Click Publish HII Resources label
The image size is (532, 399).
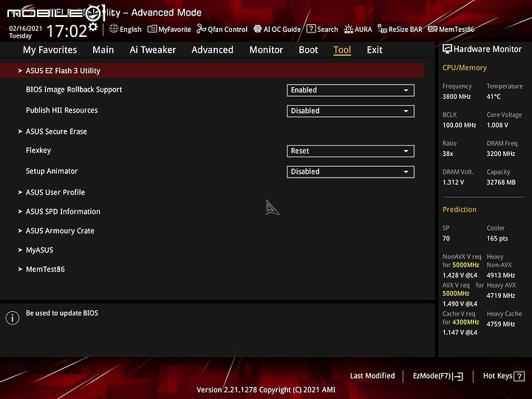[62, 110]
